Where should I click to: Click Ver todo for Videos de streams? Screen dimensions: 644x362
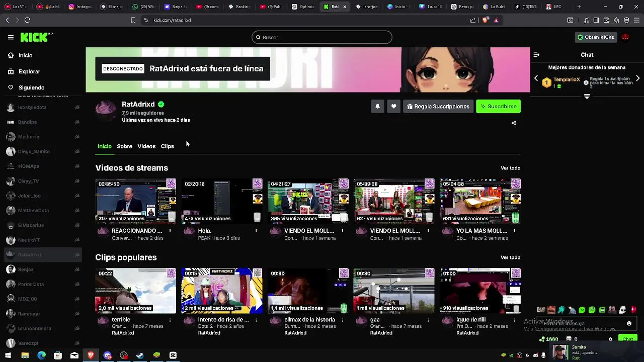click(x=510, y=168)
